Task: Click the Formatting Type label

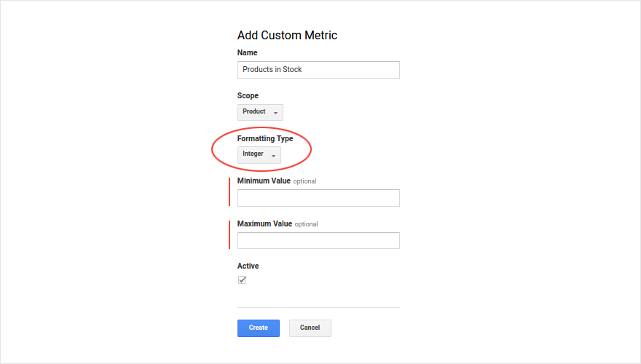Action: pyautogui.click(x=265, y=138)
